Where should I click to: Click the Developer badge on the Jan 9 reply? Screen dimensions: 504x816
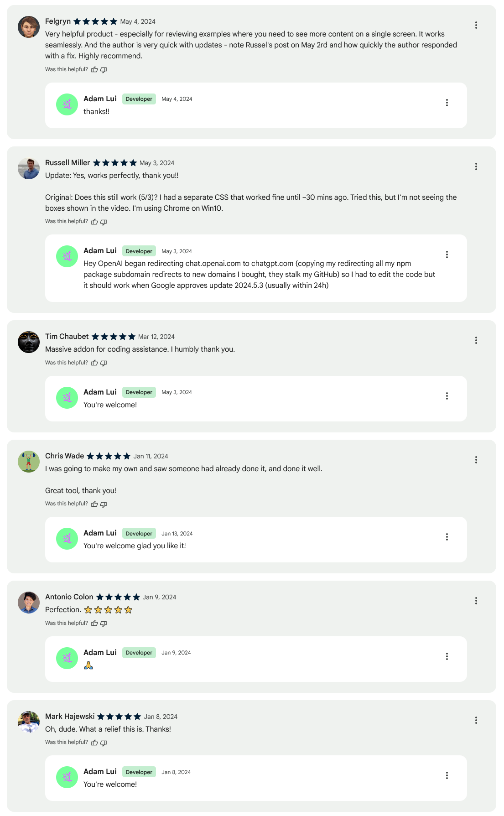pyautogui.click(x=139, y=653)
